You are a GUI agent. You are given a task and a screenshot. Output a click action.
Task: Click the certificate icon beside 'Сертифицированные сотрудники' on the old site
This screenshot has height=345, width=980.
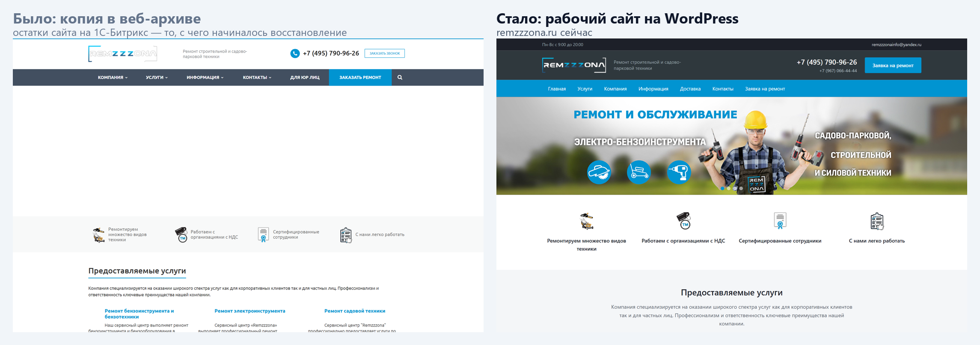[264, 234]
